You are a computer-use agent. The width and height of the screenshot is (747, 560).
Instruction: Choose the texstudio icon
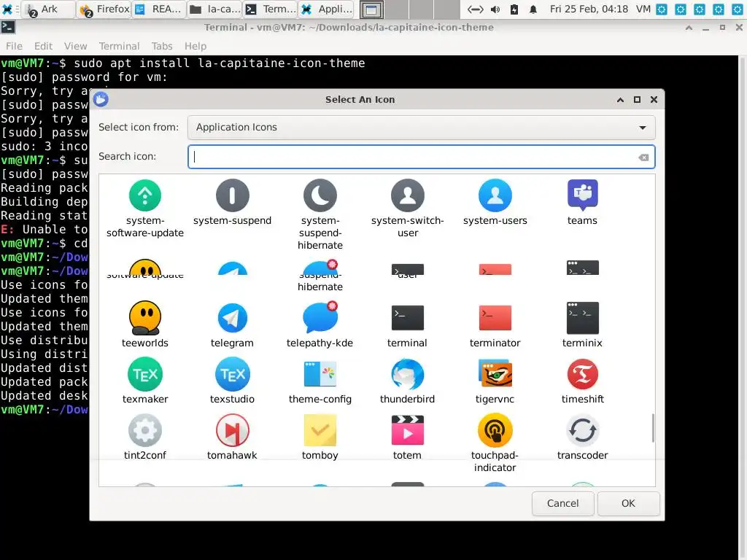(232, 374)
